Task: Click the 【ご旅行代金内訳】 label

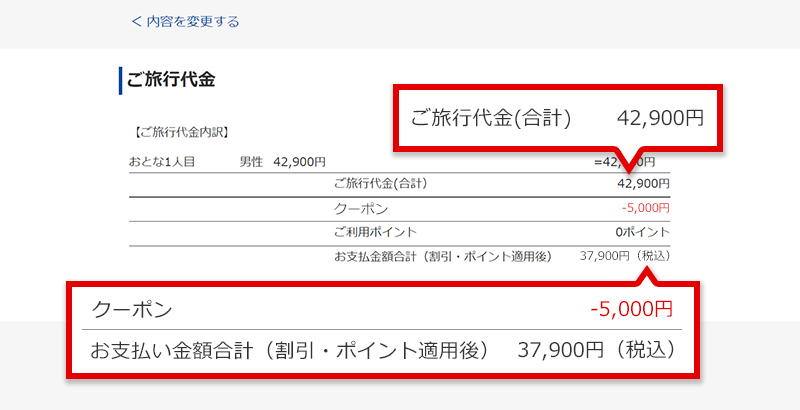Action: (180, 133)
